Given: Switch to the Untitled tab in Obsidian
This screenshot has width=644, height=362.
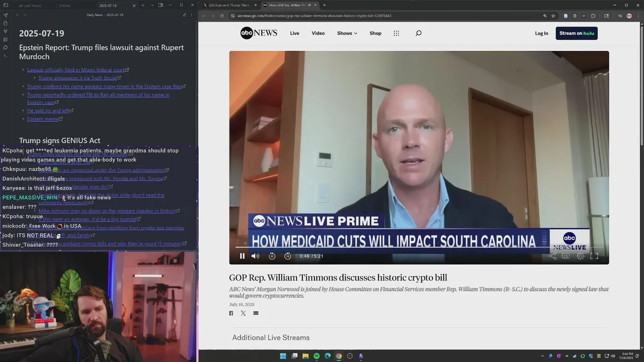Looking at the screenshot, I should point(64,6).
